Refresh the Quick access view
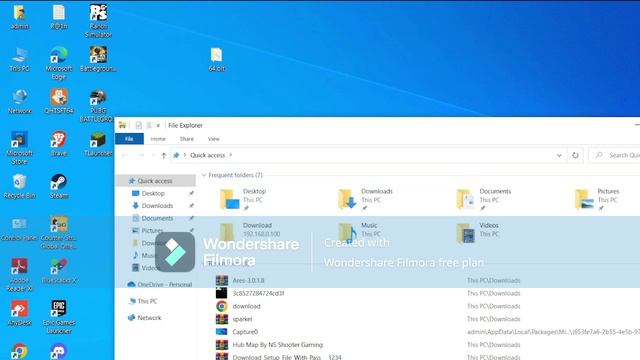The image size is (640, 360). click(x=575, y=155)
